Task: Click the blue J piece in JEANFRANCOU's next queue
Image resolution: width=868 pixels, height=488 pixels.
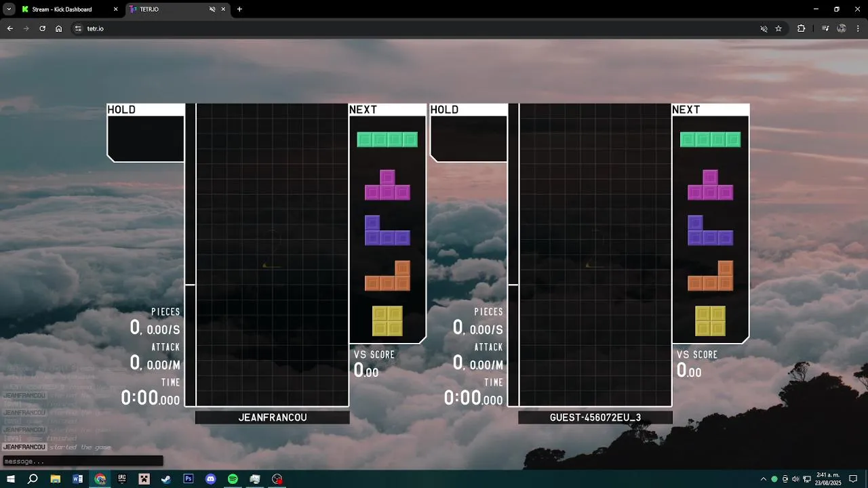Action: pyautogui.click(x=387, y=230)
